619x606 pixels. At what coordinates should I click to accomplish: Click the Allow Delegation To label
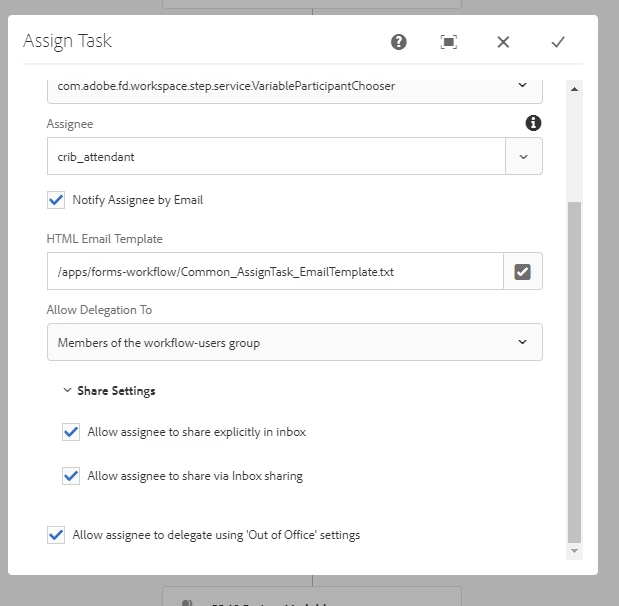99,310
